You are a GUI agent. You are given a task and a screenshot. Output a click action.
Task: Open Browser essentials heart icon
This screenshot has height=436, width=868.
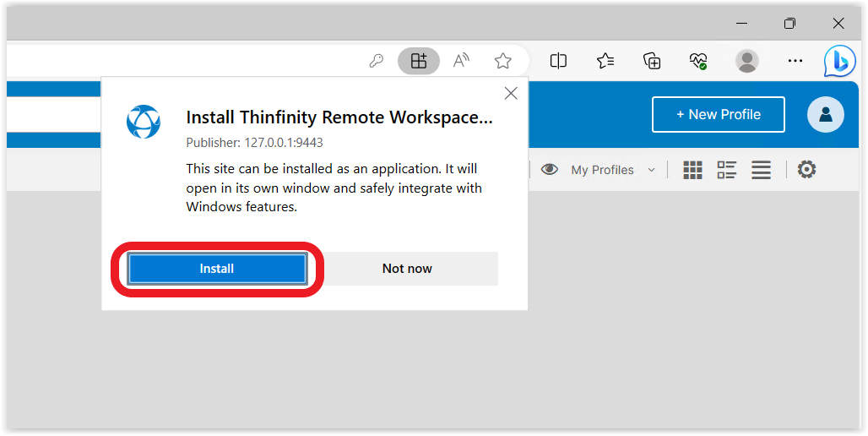[x=698, y=61]
